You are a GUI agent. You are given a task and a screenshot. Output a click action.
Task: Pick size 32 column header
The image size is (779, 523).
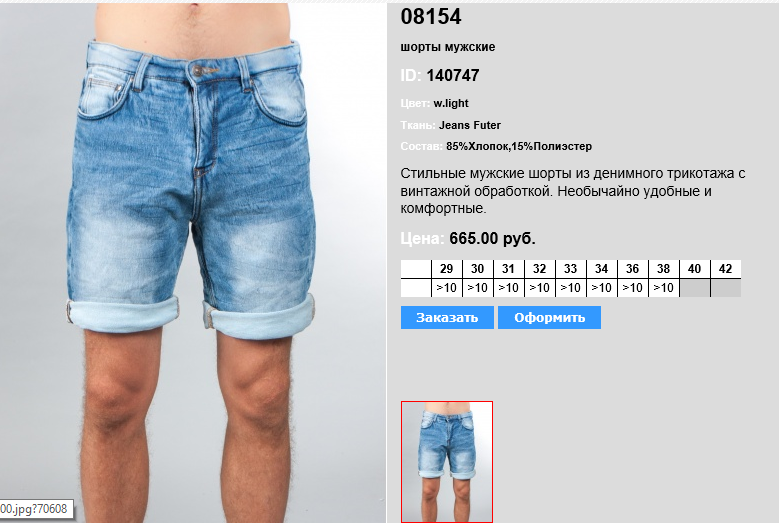(540, 269)
